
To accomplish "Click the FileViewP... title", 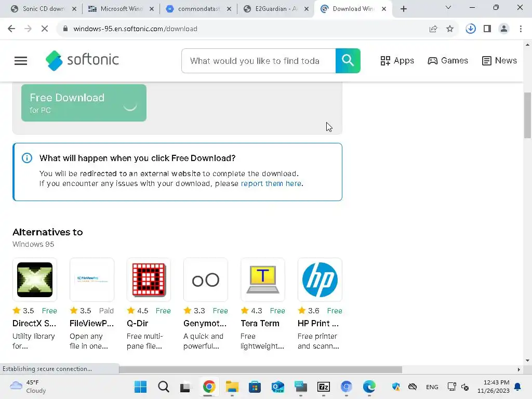I will (x=91, y=323).
